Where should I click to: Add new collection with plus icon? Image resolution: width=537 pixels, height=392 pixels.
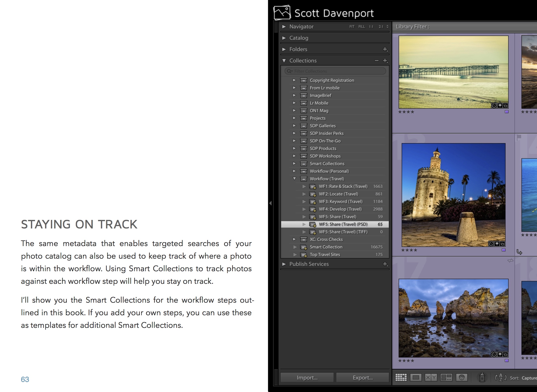coord(385,61)
